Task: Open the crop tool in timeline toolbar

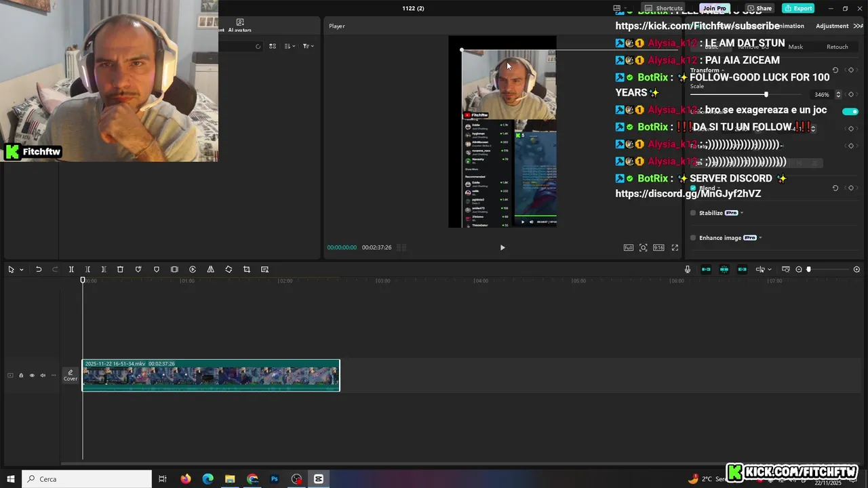Action: click(247, 269)
